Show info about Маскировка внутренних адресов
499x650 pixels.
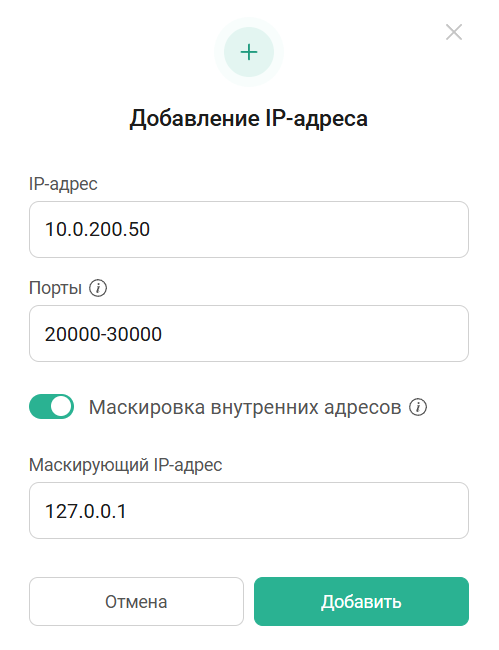pyautogui.click(x=418, y=407)
